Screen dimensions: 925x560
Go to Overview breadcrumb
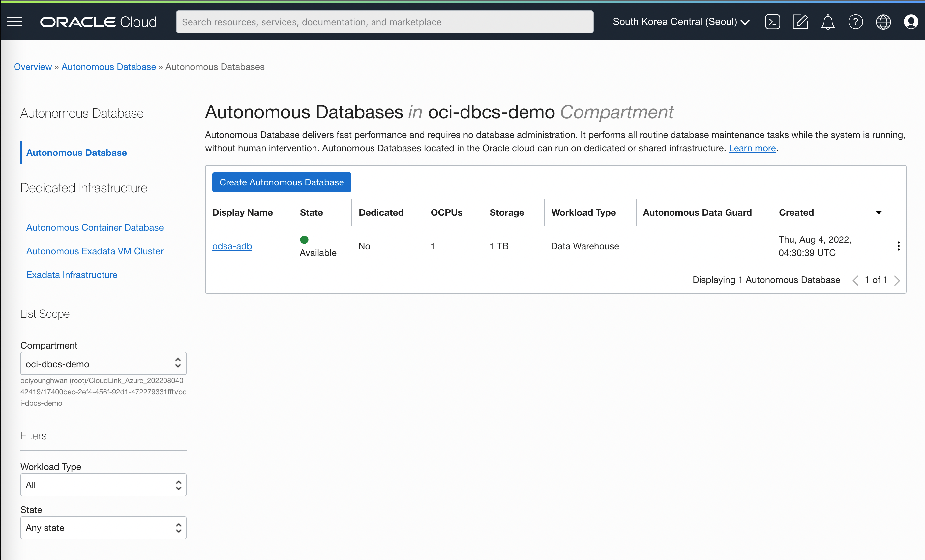tap(33, 67)
